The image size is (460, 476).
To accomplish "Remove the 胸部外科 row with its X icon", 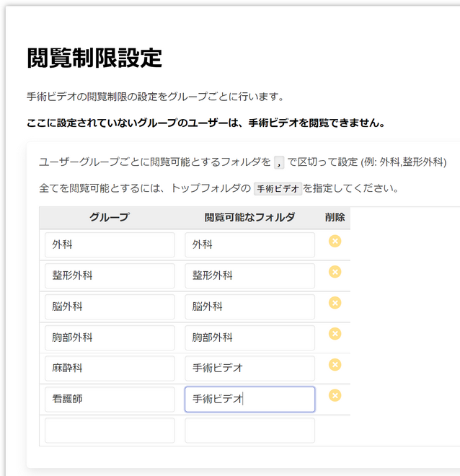I will pos(335,334).
